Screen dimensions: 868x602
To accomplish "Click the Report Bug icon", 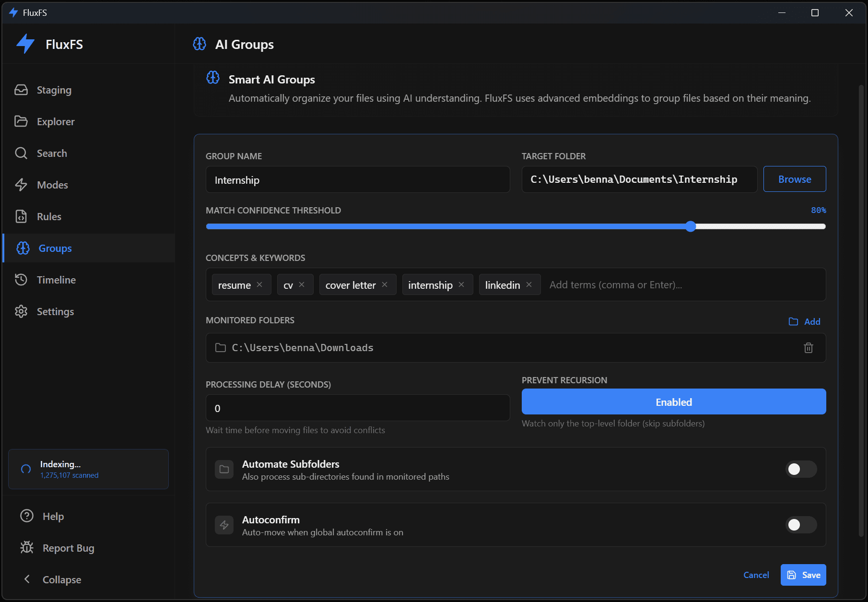I will coord(27,547).
